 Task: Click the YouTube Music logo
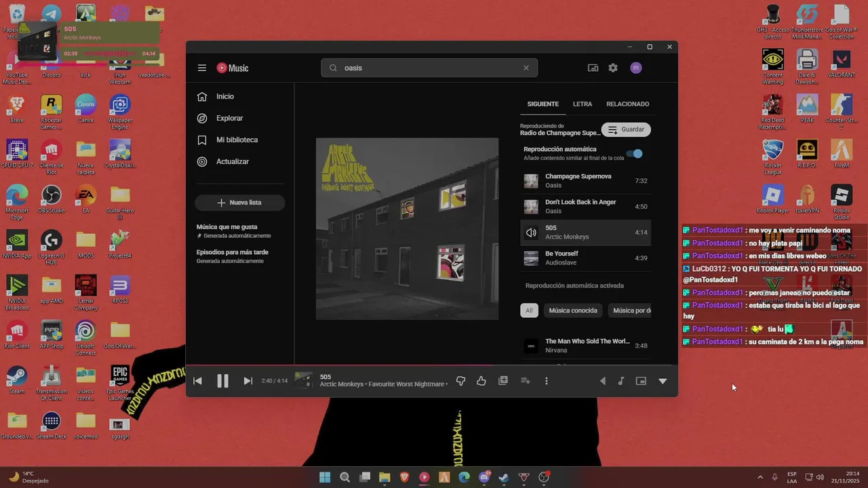pyautogui.click(x=233, y=68)
